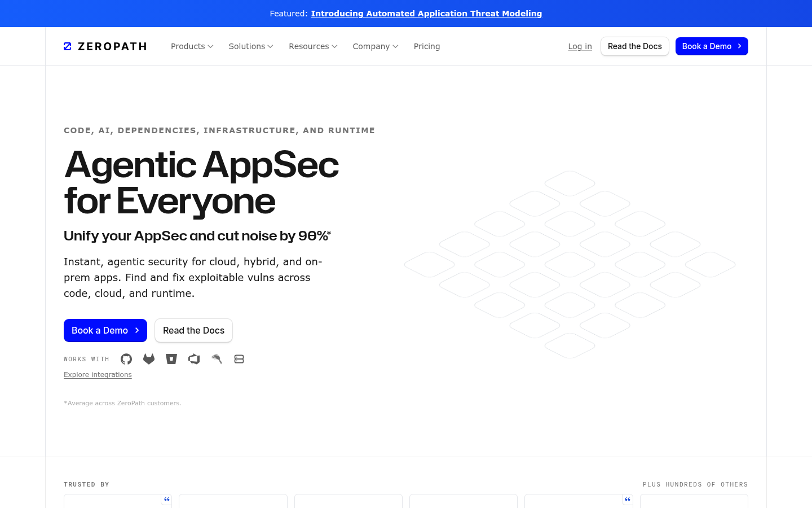812x508 pixels.
Task: Click the ZeroPath logo in header
Action: coord(105,46)
